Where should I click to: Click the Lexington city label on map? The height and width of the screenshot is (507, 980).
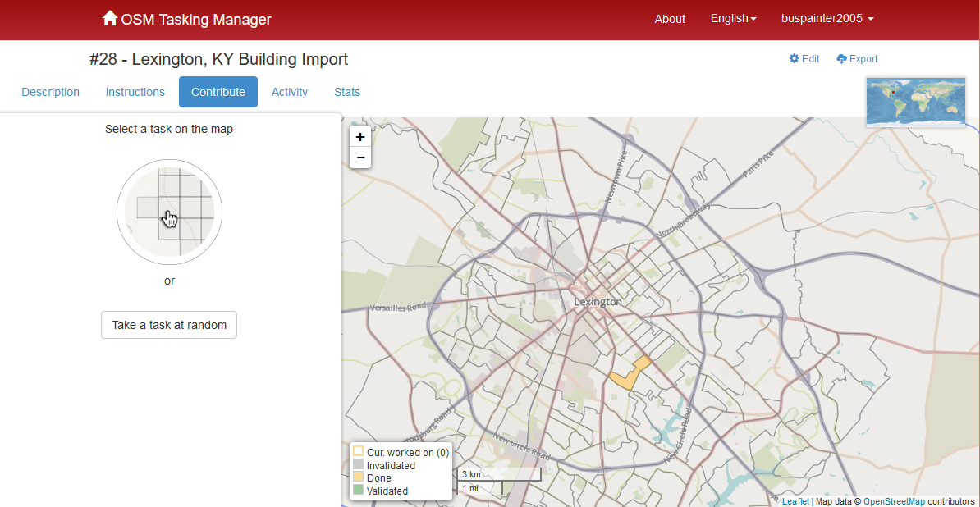[x=598, y=302]
